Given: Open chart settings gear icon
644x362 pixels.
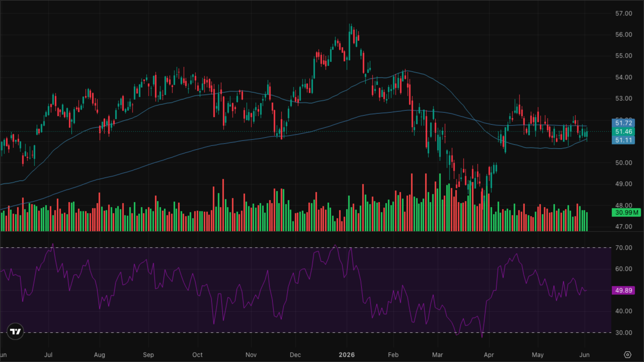Looking at the screenshot, I should [628, 355].
